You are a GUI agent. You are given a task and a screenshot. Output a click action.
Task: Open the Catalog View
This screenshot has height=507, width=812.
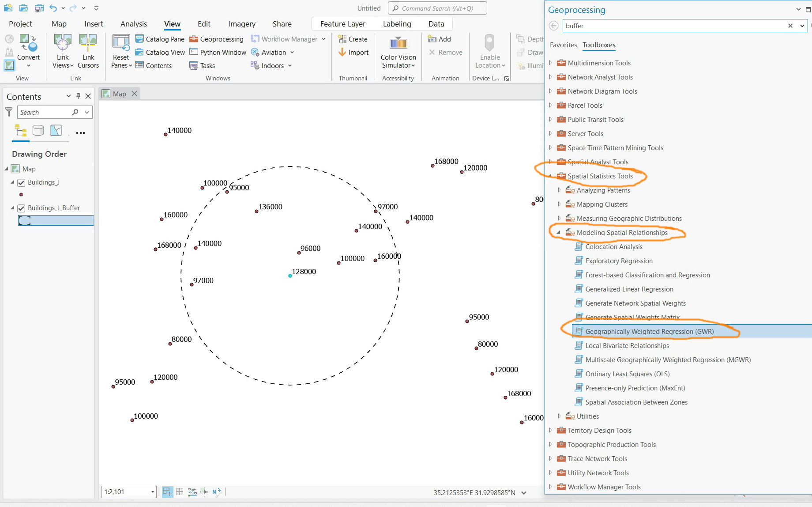(160, 52)
